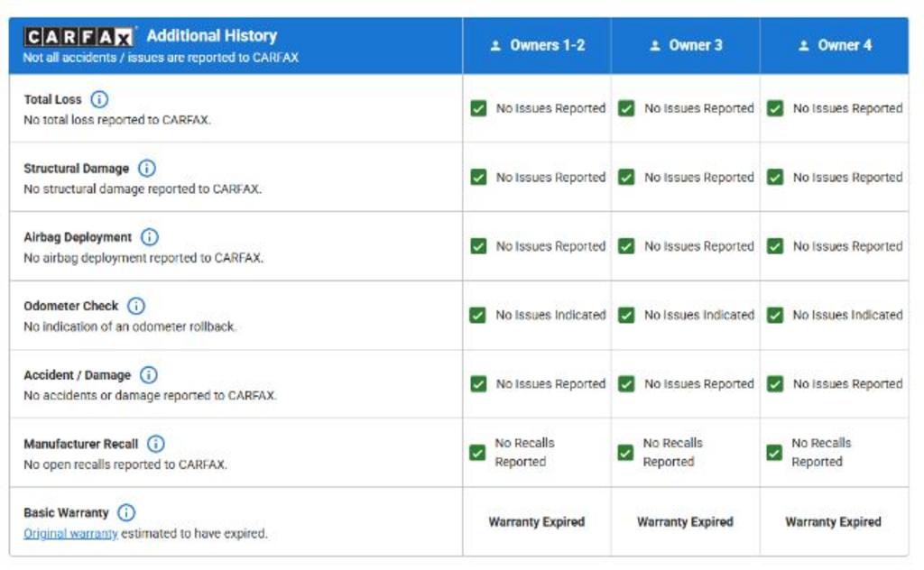924x570 pixels.
Task: Open info icon beside Structural Damage
Action: click(147, 169)
